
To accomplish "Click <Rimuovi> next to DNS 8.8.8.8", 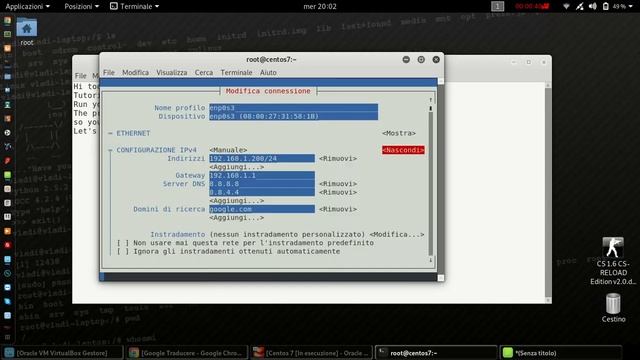I will (338, 184).
